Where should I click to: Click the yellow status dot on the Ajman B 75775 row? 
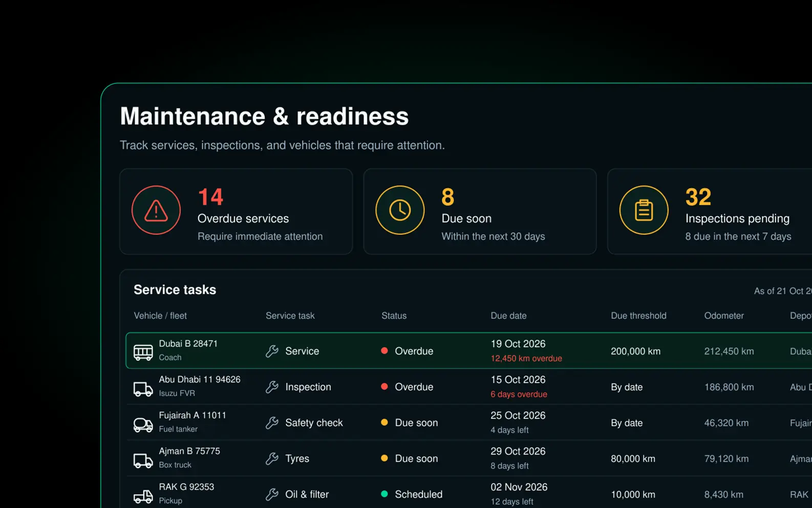[384, 458]
